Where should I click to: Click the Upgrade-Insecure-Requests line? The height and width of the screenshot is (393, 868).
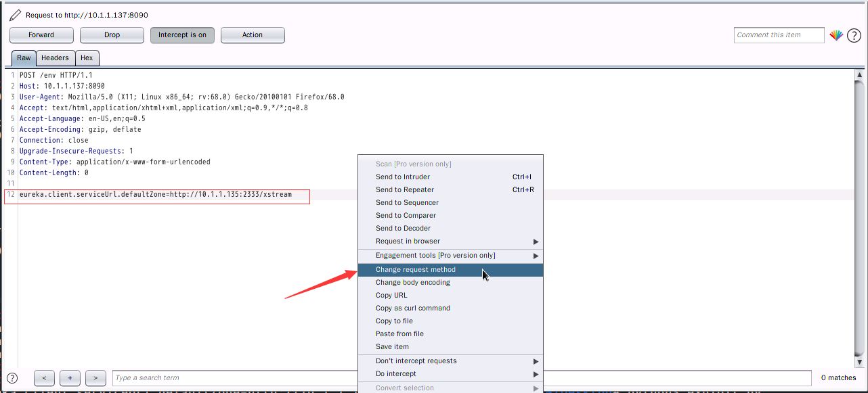pyautogui.click(x=76, y=151)
